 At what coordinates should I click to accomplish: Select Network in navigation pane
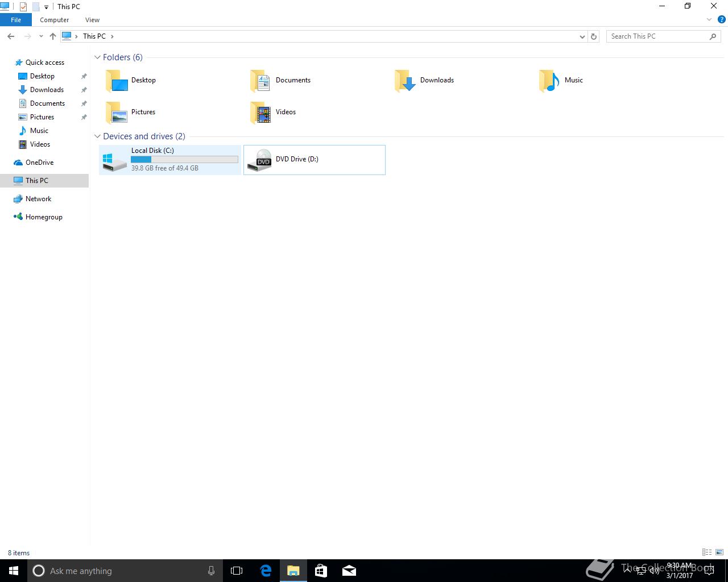point(38,199)
